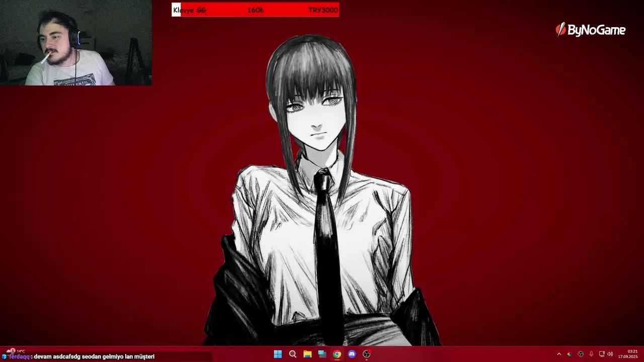Open OBS Studio taskbar icon
The image size is (644, 362).
click(367, 354)
